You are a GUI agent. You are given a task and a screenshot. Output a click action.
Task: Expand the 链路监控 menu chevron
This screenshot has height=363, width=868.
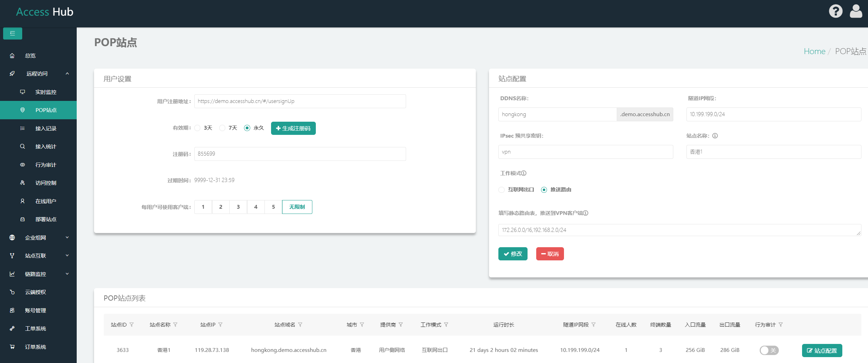(67, 274)
